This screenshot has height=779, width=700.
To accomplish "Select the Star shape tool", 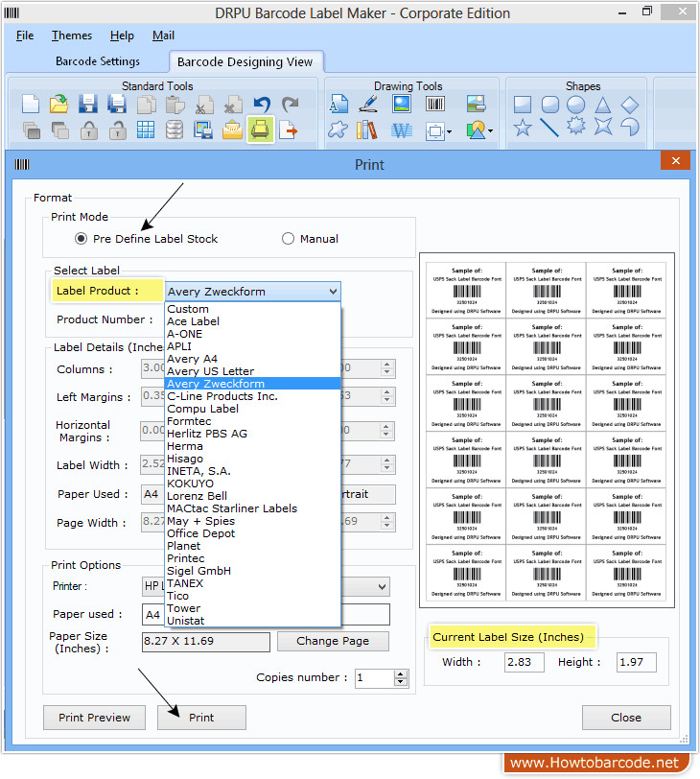I will click(523, 128).
